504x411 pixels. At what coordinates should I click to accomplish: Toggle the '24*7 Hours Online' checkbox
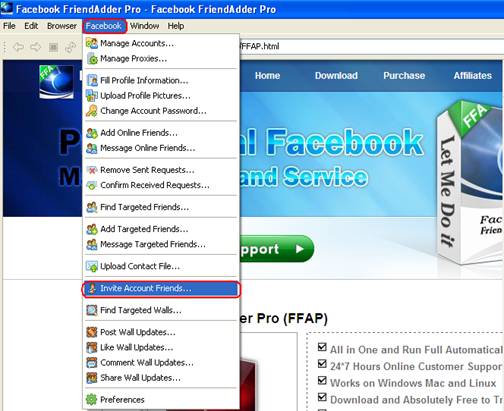[322, 364]
